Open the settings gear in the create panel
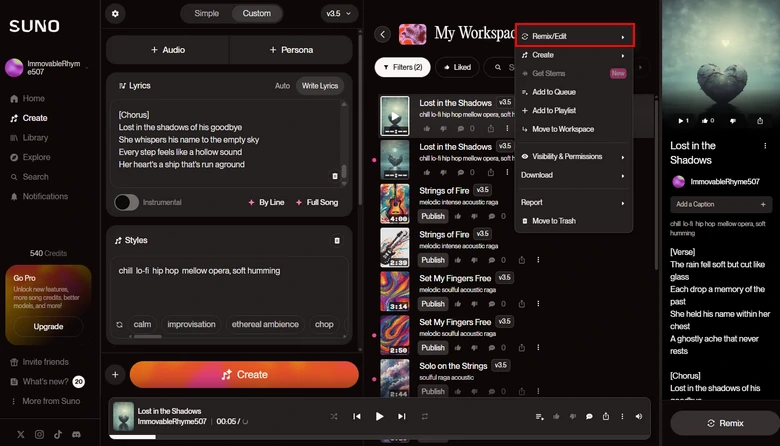780x446 pixels. 115,13
